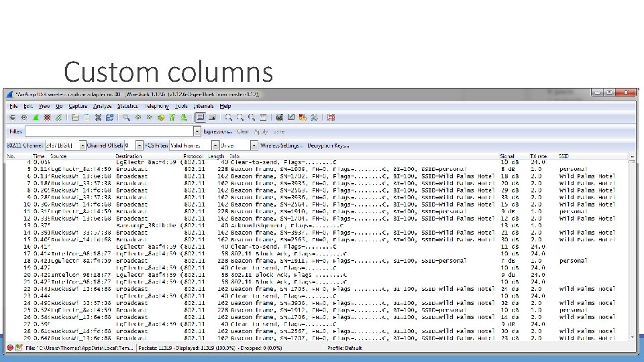Save the capture file toolbar icon

coord(87,117)
